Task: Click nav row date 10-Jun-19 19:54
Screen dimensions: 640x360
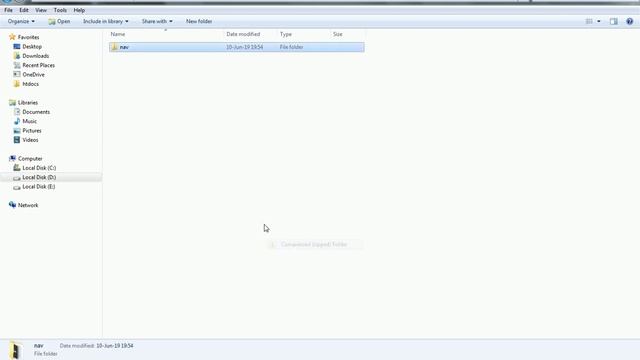Action: coord(244,47)
